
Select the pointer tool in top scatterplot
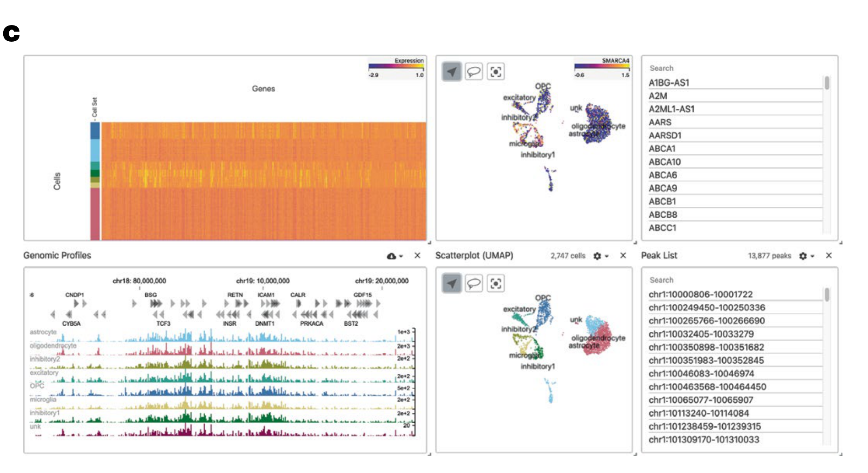[x=451, y=72]
